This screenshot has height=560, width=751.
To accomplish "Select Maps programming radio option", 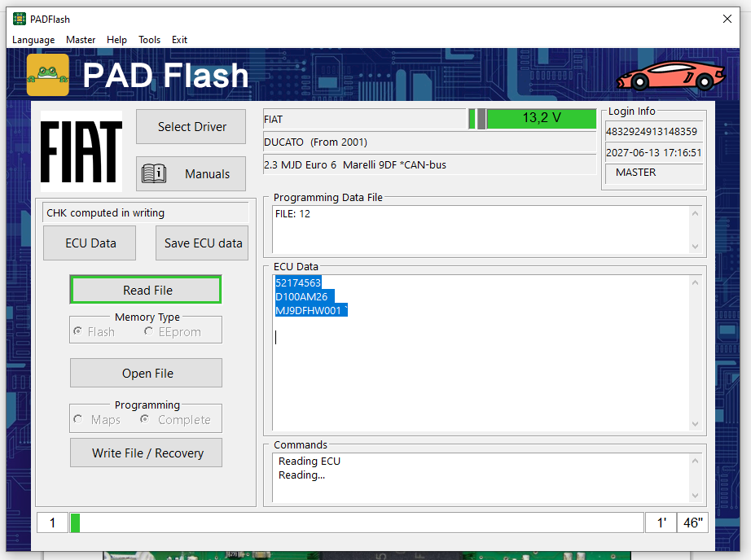I will coord(78,419).
